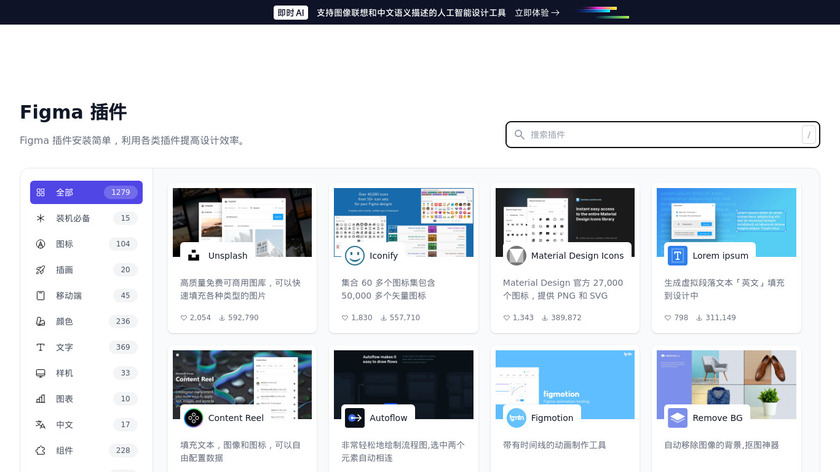Focus the 搜索插件 search field
This screenshot has height=472, width=840.
pyautogui.click(x=660, y=135)
